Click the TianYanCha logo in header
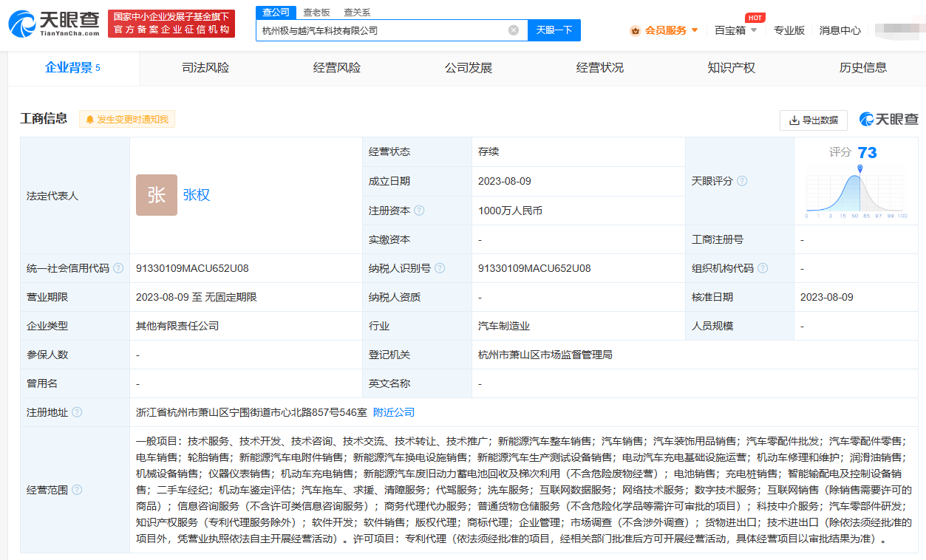The image size is (926, 560). click(54, 24)
